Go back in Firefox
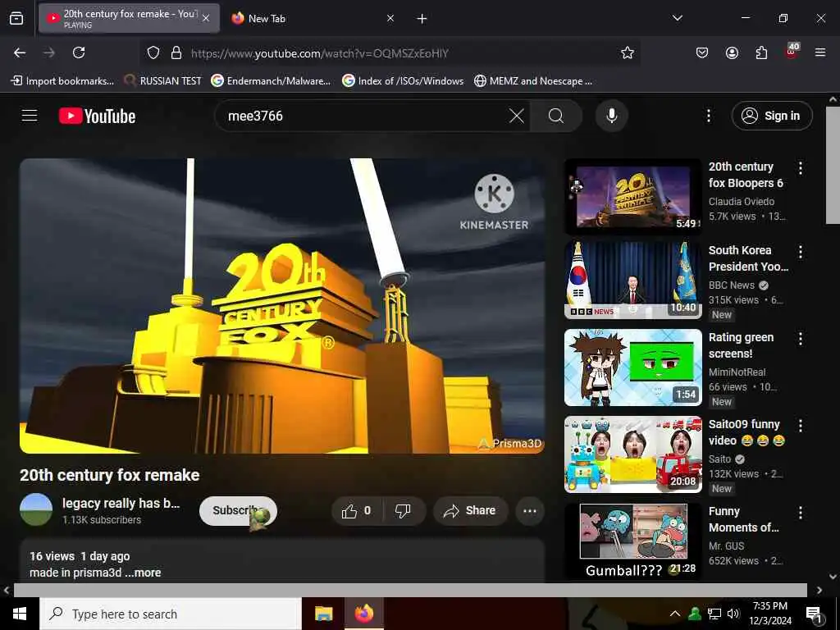The image size is (840, 630). [x=20, y=52]
